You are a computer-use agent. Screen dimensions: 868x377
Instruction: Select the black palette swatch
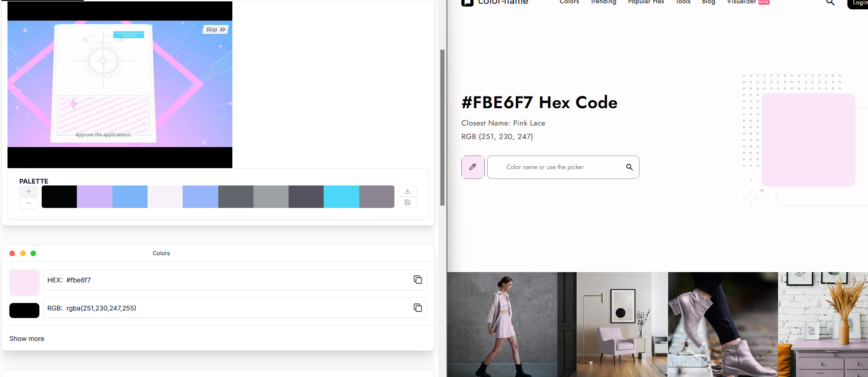click(59, 197)
